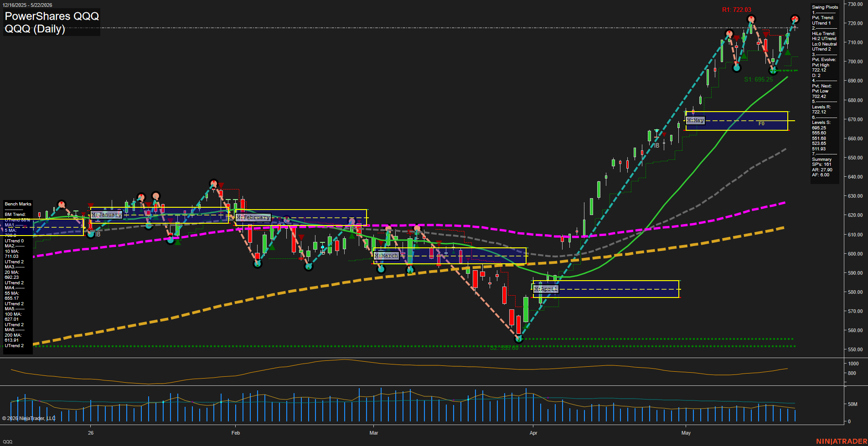Click the Swing Pivots panel heading

click(825, 7)
